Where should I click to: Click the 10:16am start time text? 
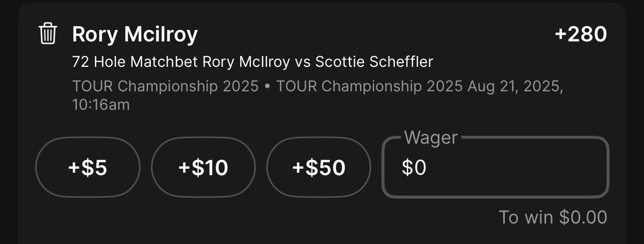pyautogui.click(x=101, y=105)
